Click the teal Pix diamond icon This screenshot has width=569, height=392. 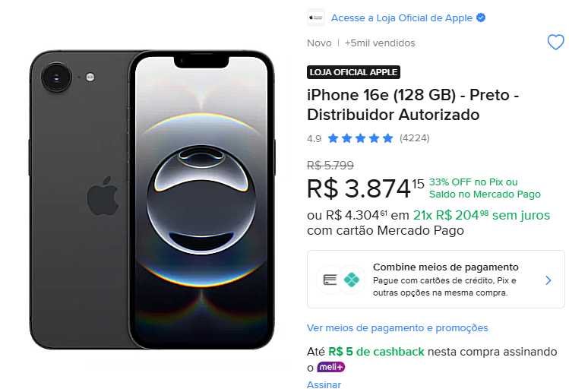click(x=351, y=280)
